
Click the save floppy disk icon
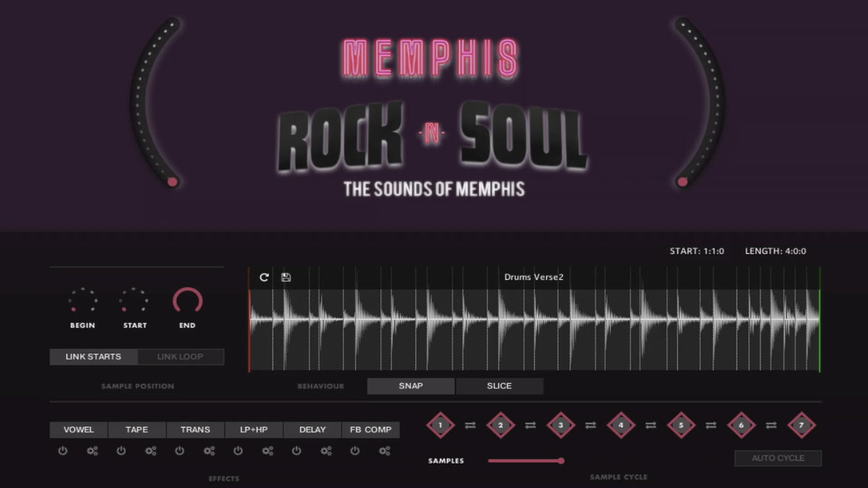(x=286, y=278)
